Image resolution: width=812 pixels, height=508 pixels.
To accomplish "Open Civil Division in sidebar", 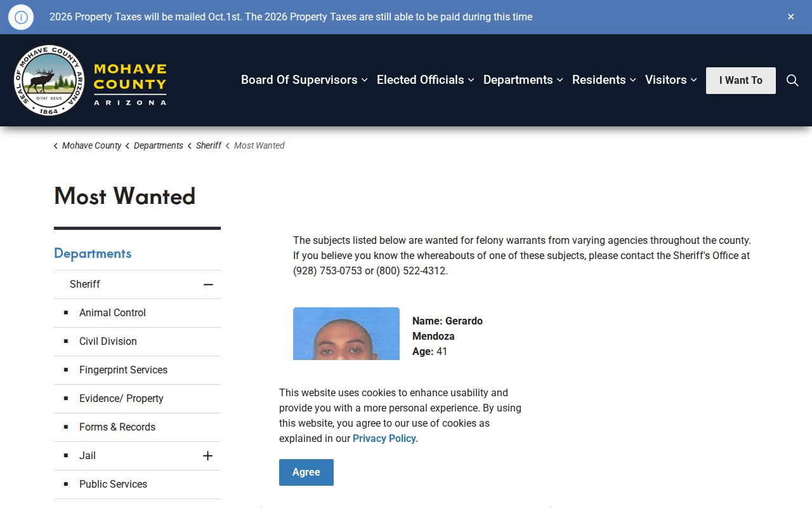I will coord(108,341).
